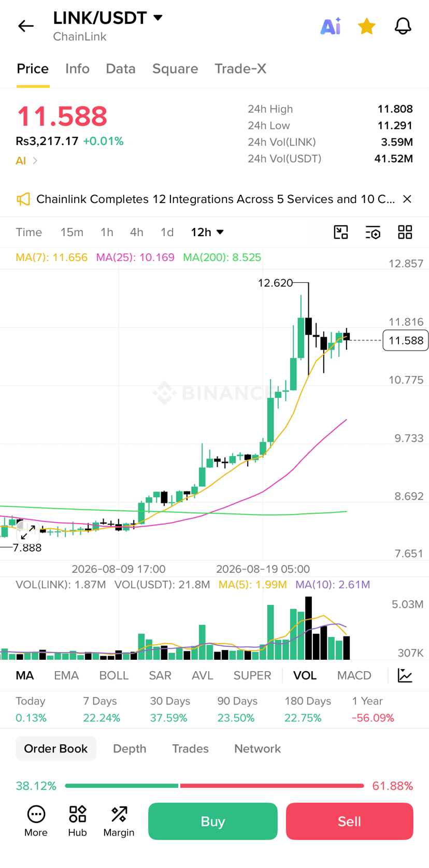Switch to the Trade-X tab
This screenshot has width=429, height=868.
click(x=240, y=69)
